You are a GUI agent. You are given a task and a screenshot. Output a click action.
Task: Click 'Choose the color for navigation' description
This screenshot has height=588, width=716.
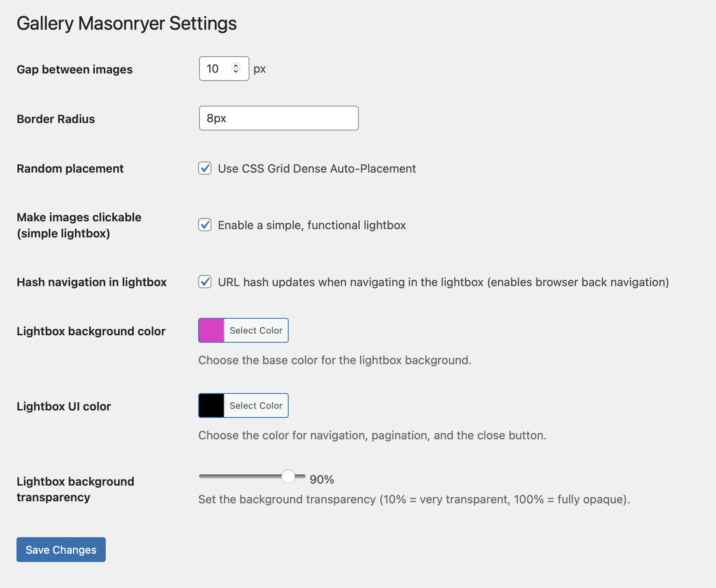point(372,435)
